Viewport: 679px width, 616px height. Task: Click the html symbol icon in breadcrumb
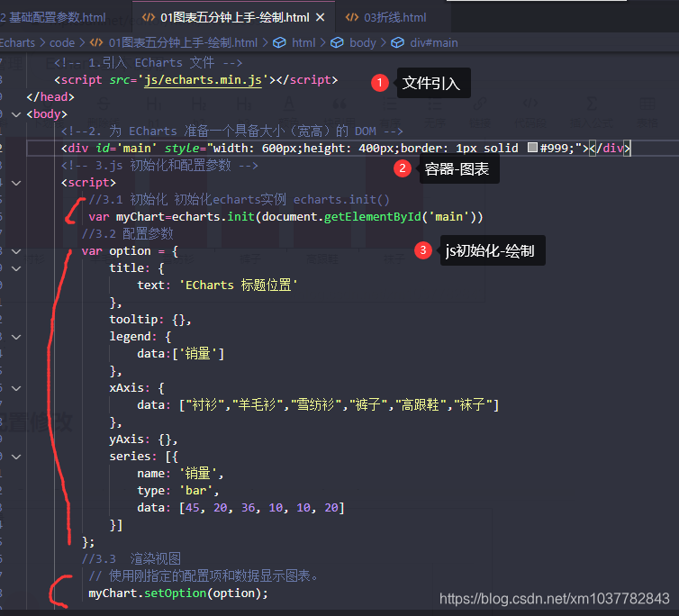279,43
